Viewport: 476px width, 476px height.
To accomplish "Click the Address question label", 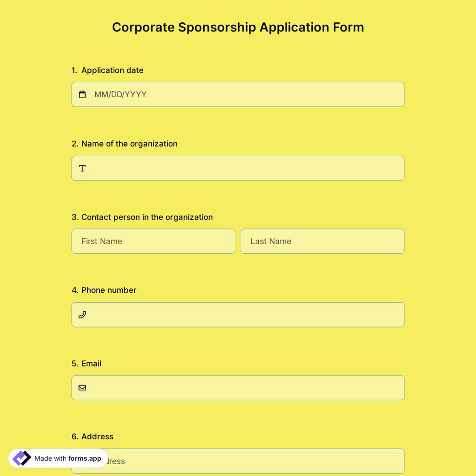I will coord(92,436).
